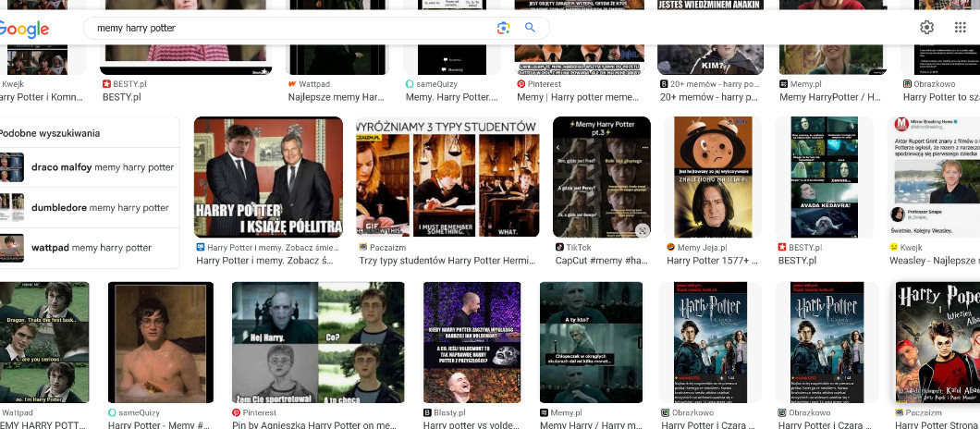Open the 'Wyróżniam 3 typy studentów' meme
980x429 pixels.
[447, 177]
